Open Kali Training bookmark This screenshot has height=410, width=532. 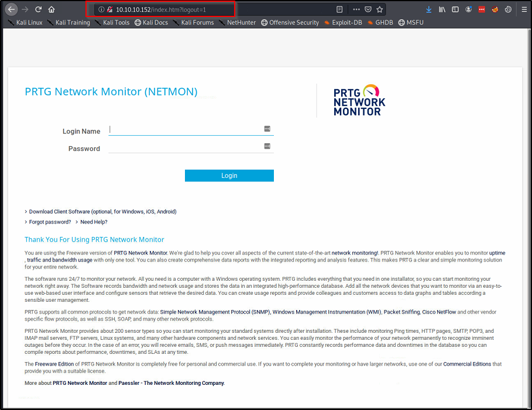click(x=68, y=22)
